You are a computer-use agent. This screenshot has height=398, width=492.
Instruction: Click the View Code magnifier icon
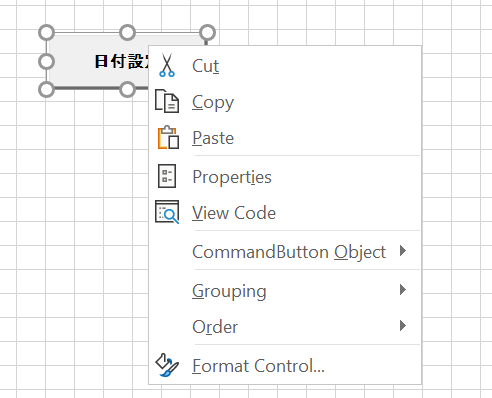pyautogui.click(x=167, y=212)
